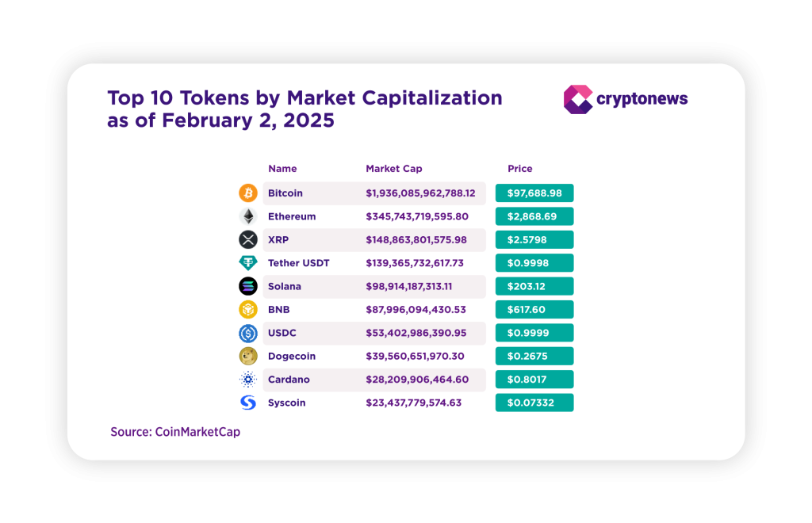Click the Price column header

pos(520,169)
